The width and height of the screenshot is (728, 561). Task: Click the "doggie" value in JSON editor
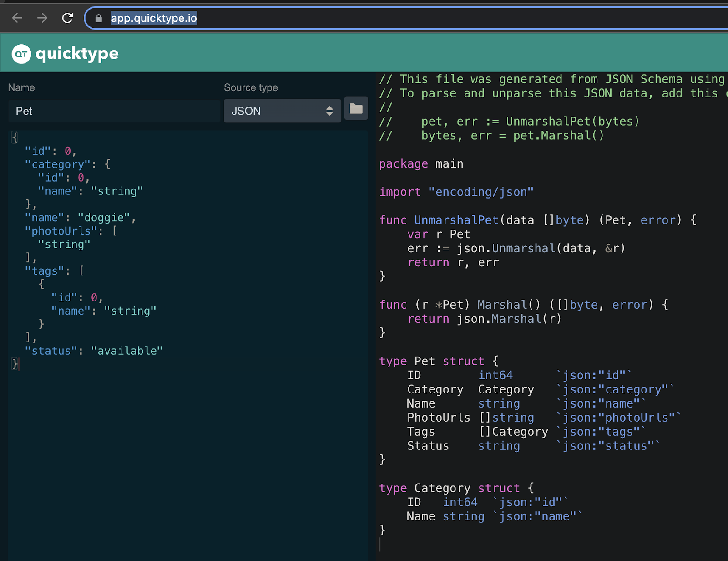tap(104, 218)
